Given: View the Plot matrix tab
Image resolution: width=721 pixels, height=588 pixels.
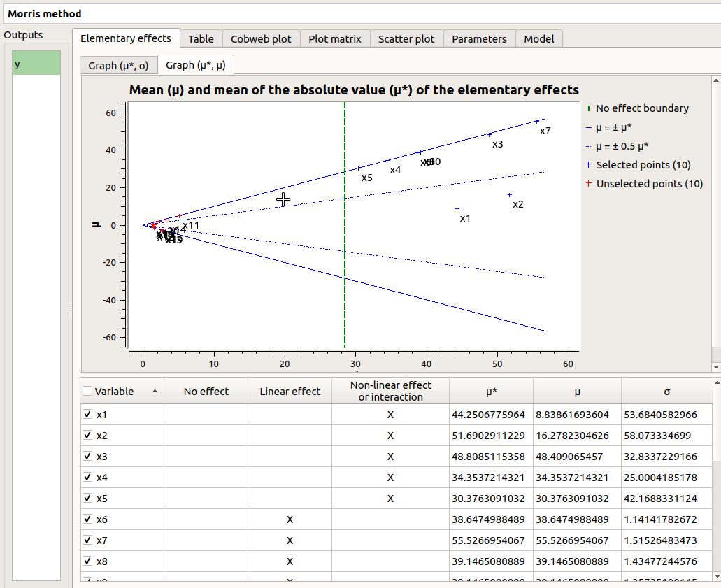Looking at the screenshot, I should click(x=335, y=39).
